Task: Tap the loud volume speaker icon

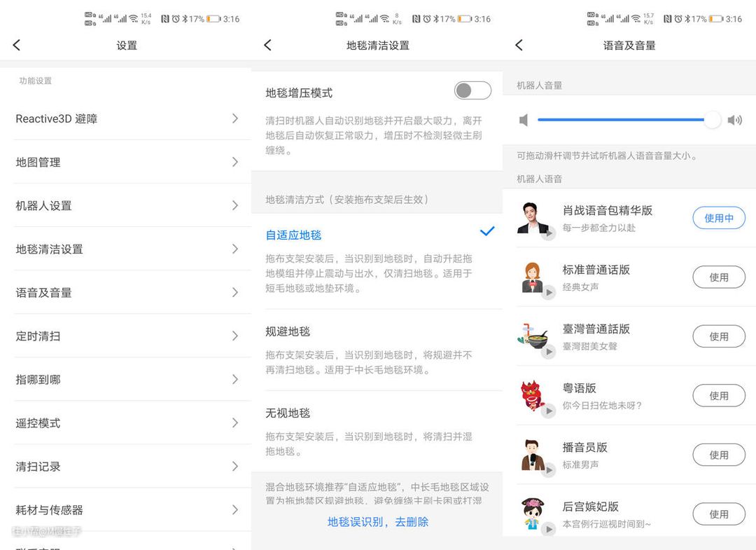Action: click(734, 121)
